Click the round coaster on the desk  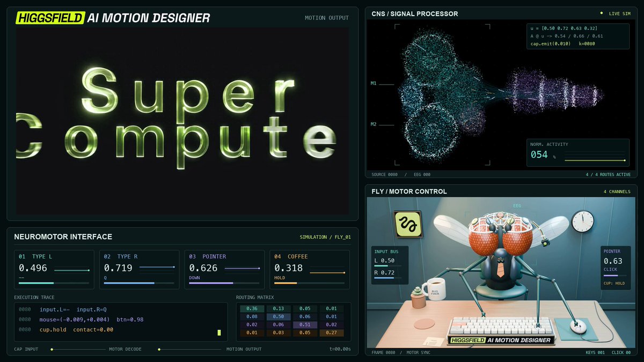click(x=425, y=324)
